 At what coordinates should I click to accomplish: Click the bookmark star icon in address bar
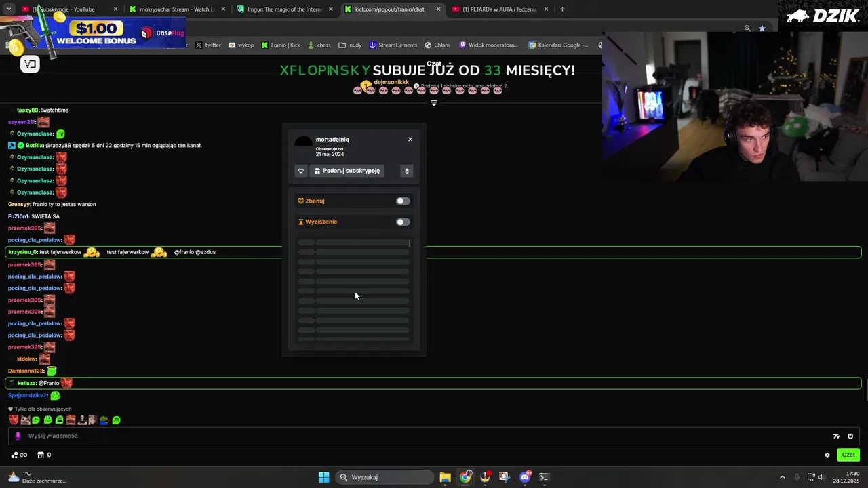(762, 28)
